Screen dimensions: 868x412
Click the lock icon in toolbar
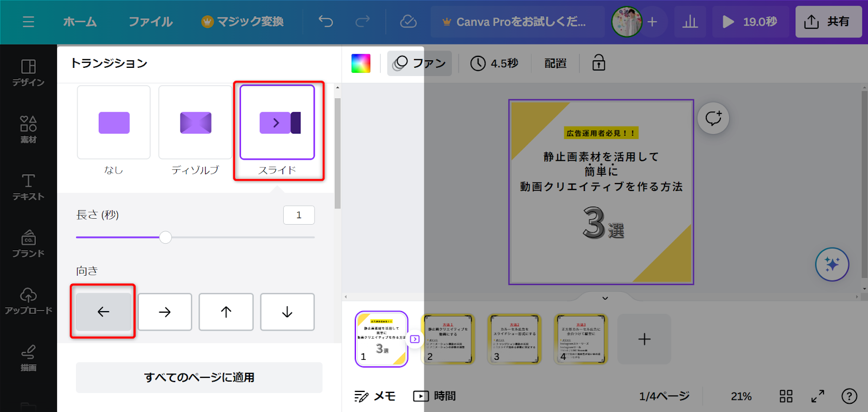[x=598, y=63]
